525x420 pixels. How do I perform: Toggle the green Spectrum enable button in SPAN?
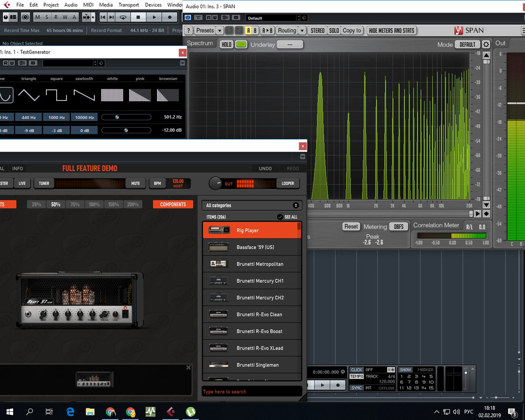(x=241, y=44)
